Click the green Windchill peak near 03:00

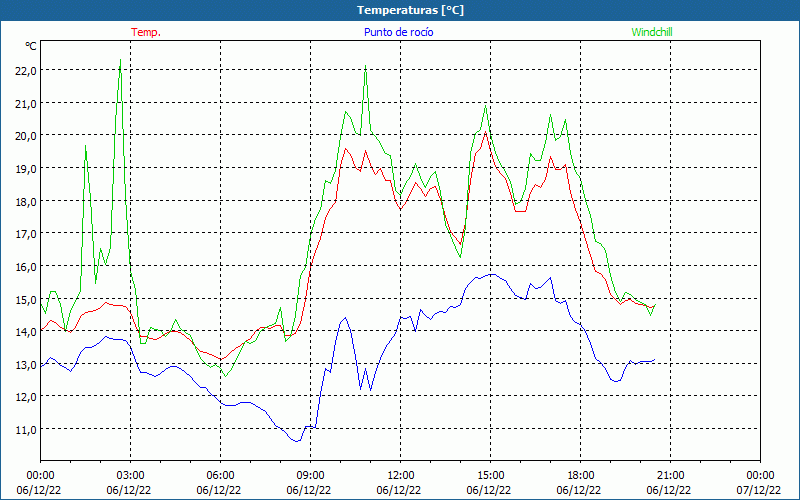tap(120, 60)
